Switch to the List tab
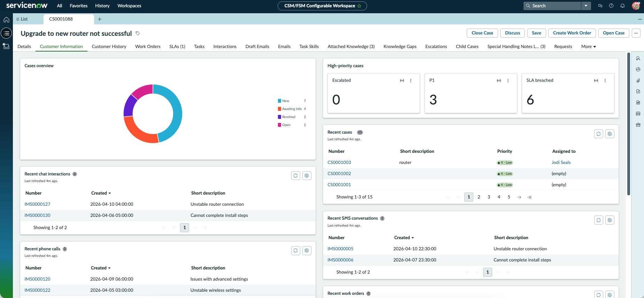The height and width of the screenshot is (298, 644). coord(22,19)
